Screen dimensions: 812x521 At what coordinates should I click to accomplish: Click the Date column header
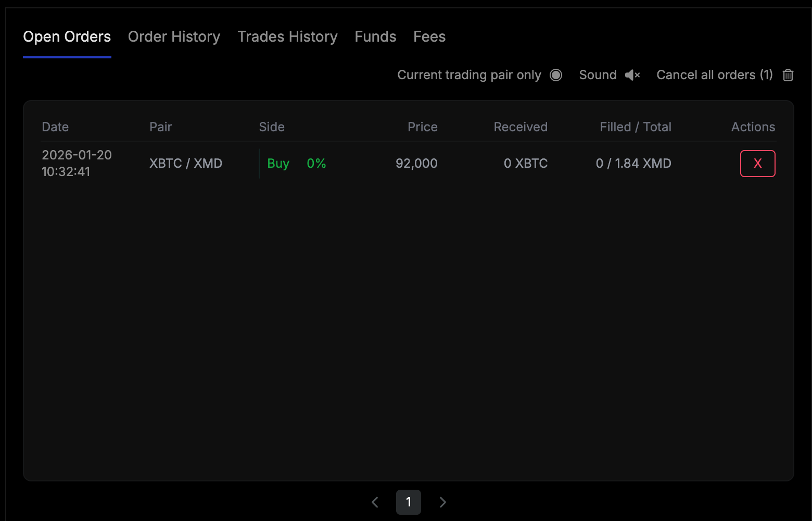[x=55, y=127]
